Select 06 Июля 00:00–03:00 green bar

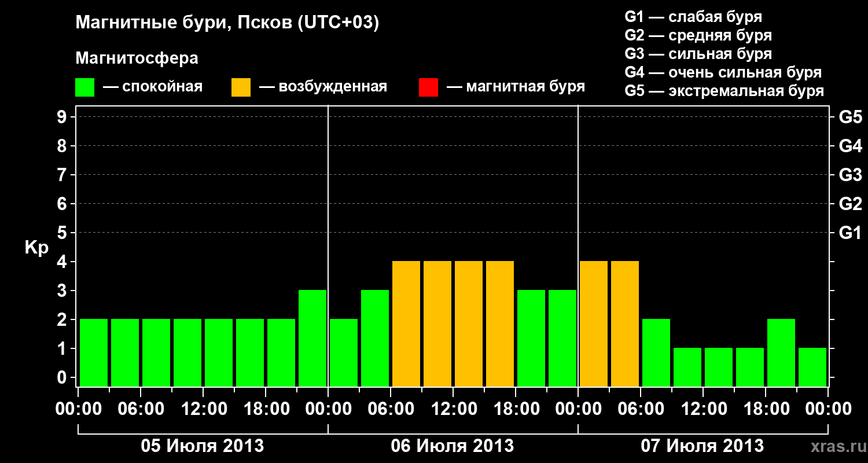click(x=344, y=352)
